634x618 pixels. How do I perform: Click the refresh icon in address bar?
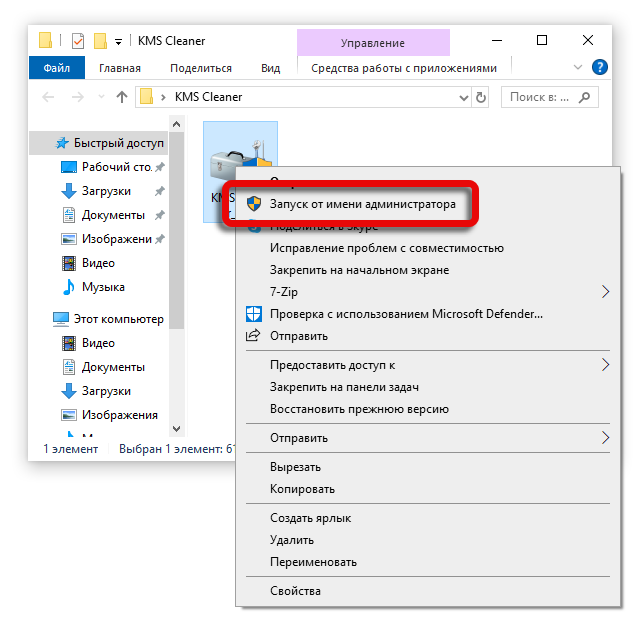pos(480,97)
